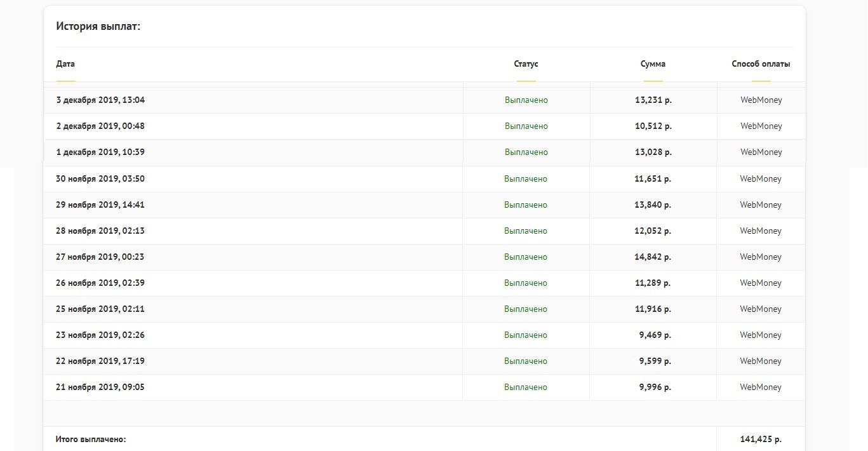Select the 29 ноября 2019, 14:41 date
Viewport: 868px width, 451px height.
click(x=100, y=205)
